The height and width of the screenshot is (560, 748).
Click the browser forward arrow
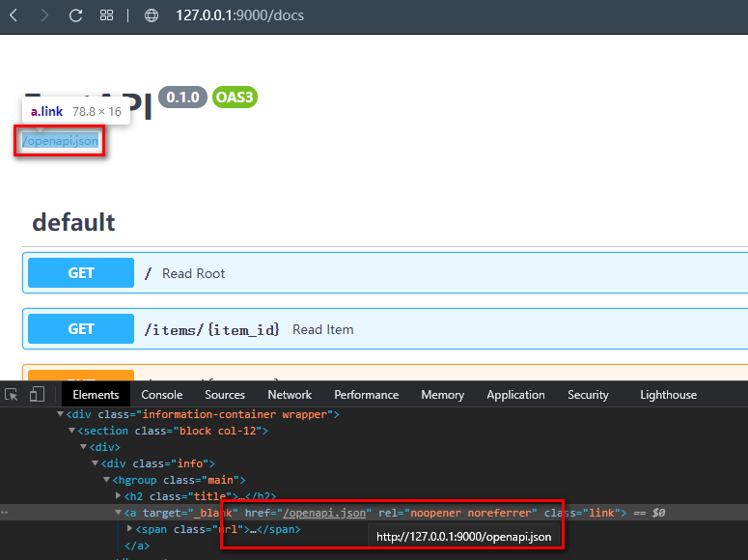44,15
